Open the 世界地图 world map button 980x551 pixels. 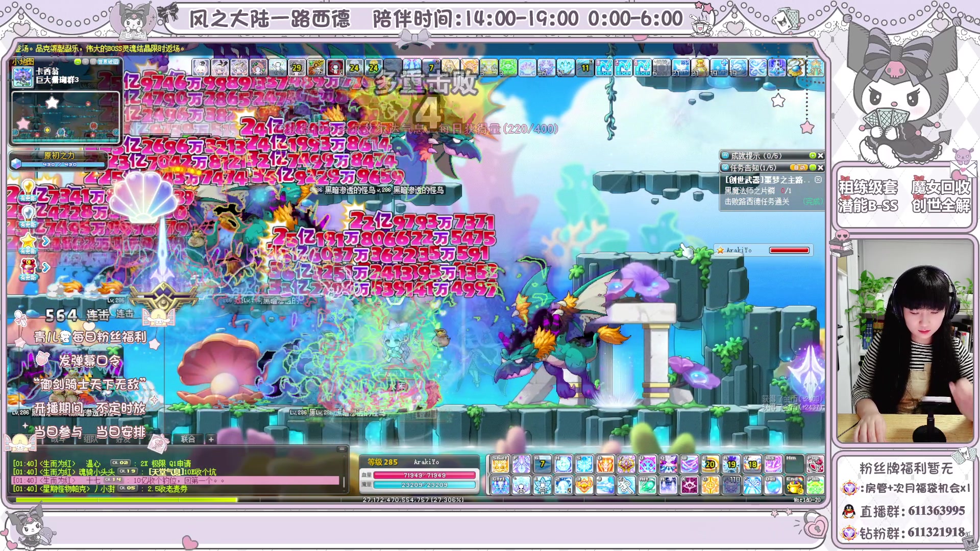tap(108, 62)
